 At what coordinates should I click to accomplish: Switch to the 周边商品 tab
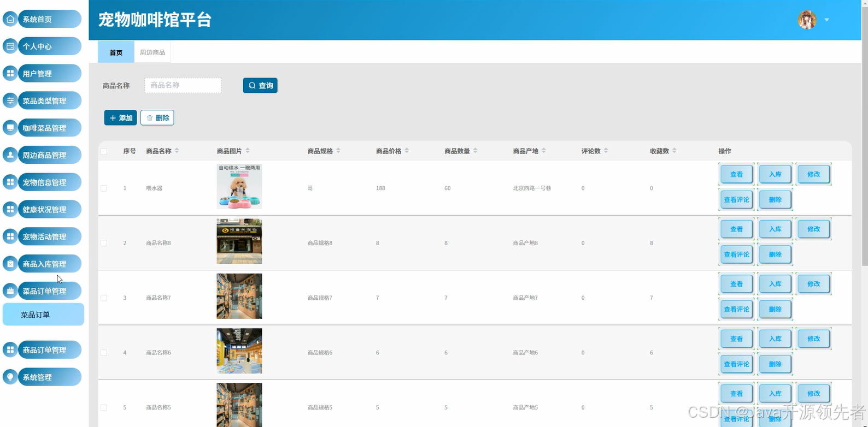(x=153, y=52)
